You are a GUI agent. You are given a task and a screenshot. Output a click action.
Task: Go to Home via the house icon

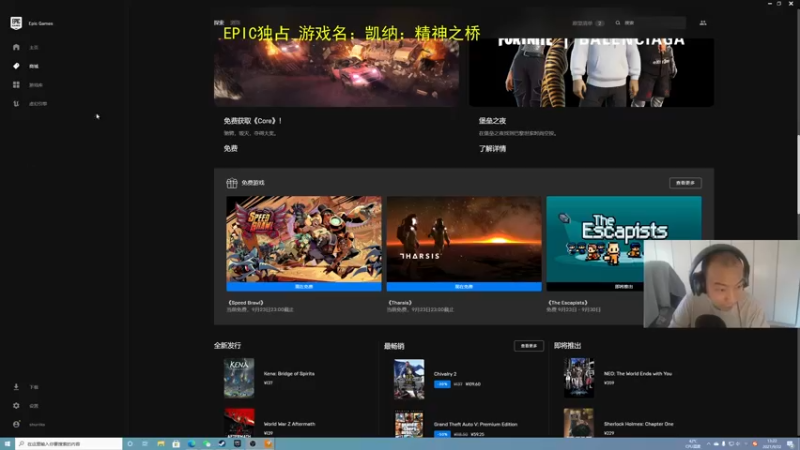[x=16, y=47]
